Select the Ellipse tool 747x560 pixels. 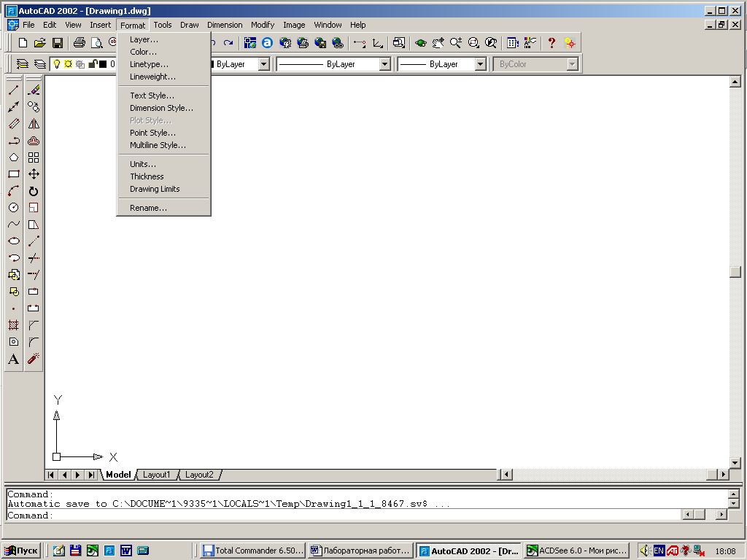click(x=14, y=241)
